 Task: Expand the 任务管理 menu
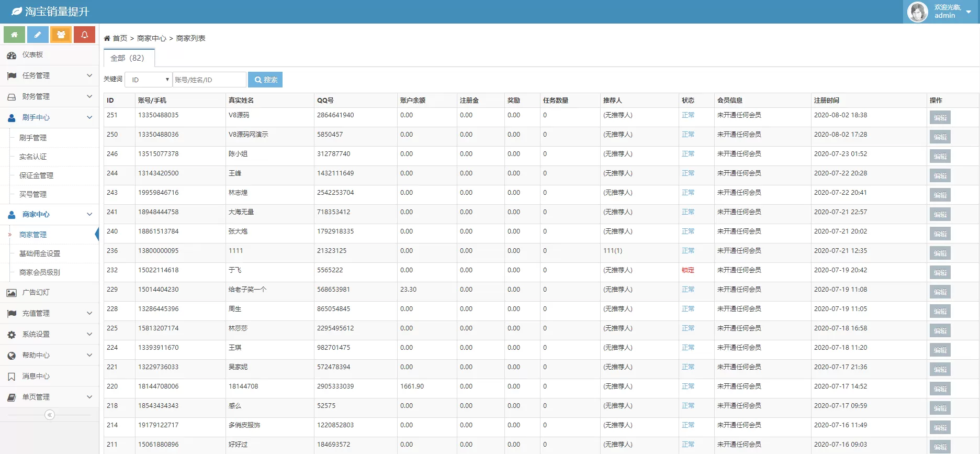[x=49, y=75]
